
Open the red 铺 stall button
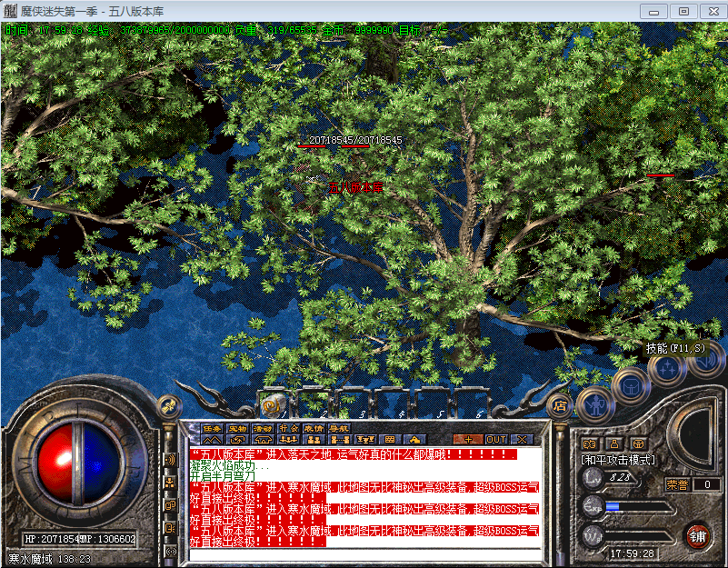(x=698, y=537)
